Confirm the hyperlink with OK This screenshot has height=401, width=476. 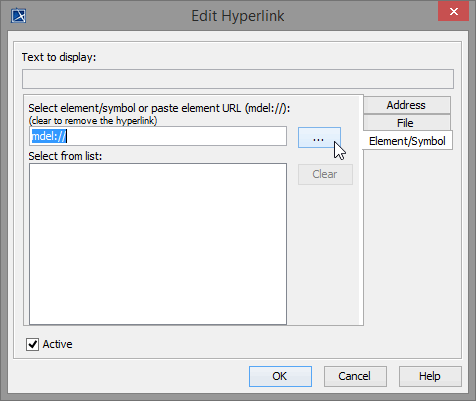coord(280,376)
